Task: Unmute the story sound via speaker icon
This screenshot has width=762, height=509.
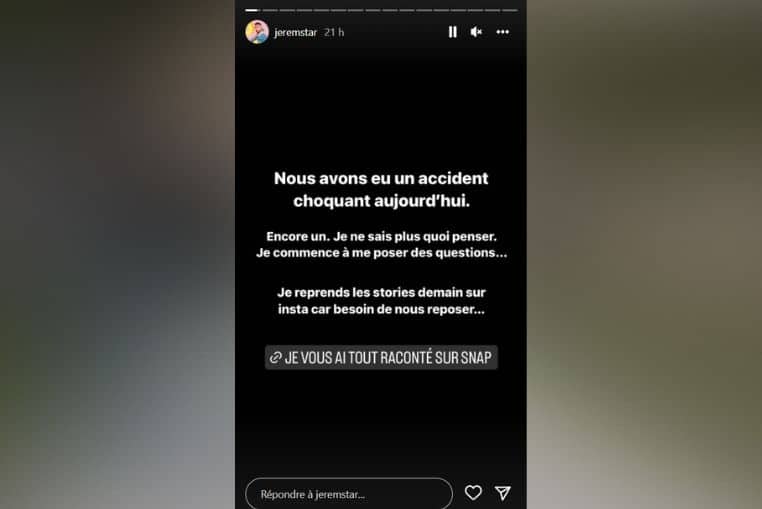Action: tap(476, 32)
